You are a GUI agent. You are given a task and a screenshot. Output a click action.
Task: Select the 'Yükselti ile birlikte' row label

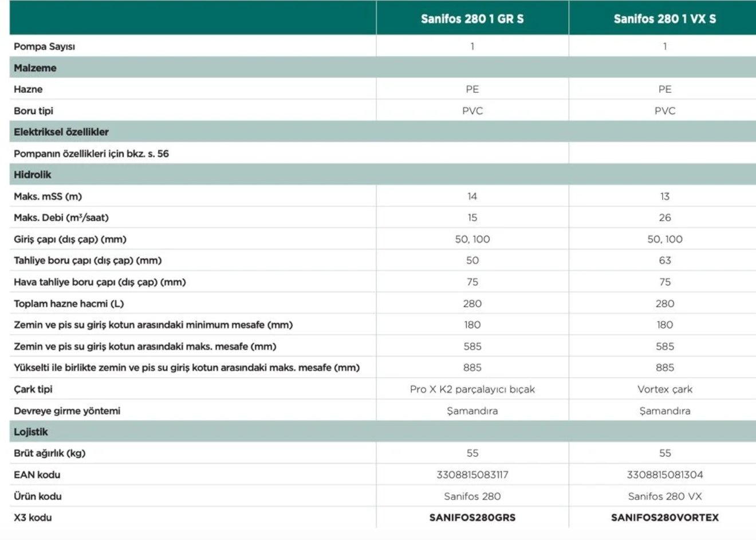[x=187, y=368]
